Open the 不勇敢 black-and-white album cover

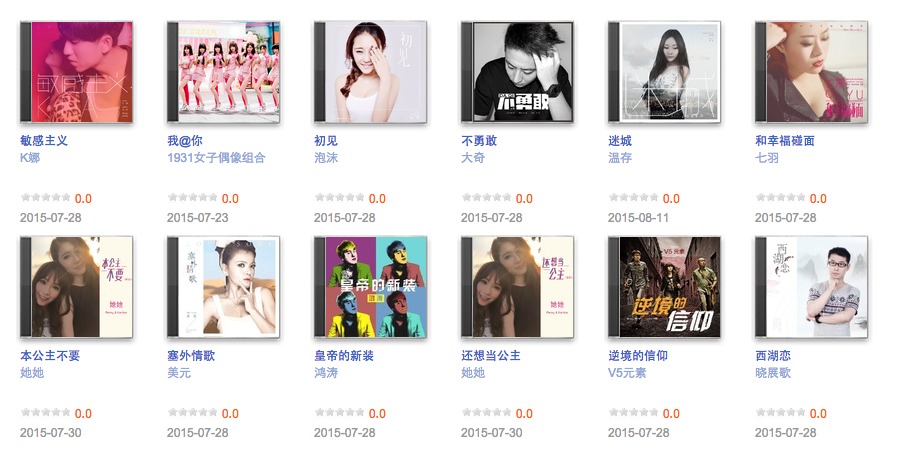pos(517,72)
